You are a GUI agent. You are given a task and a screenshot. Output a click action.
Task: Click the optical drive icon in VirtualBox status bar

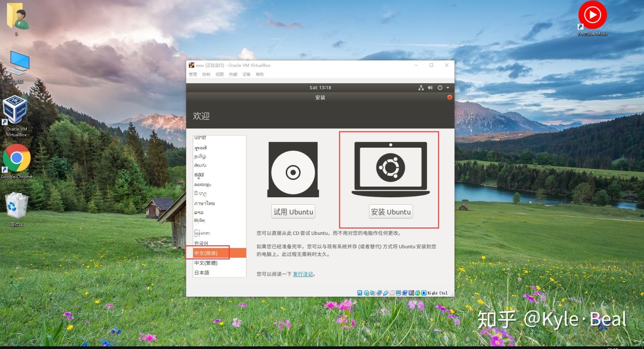click(367, 293)
